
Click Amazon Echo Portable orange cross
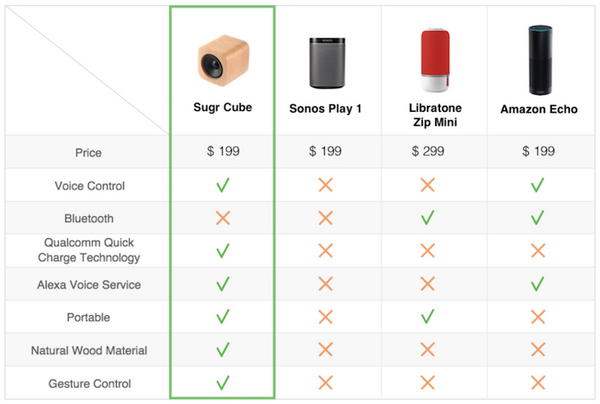(x=537, y=317)
